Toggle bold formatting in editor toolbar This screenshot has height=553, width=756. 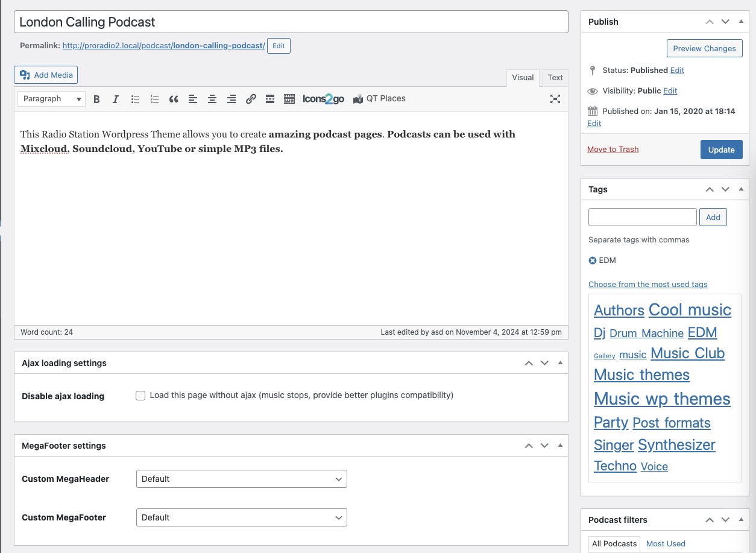[96, 100]
